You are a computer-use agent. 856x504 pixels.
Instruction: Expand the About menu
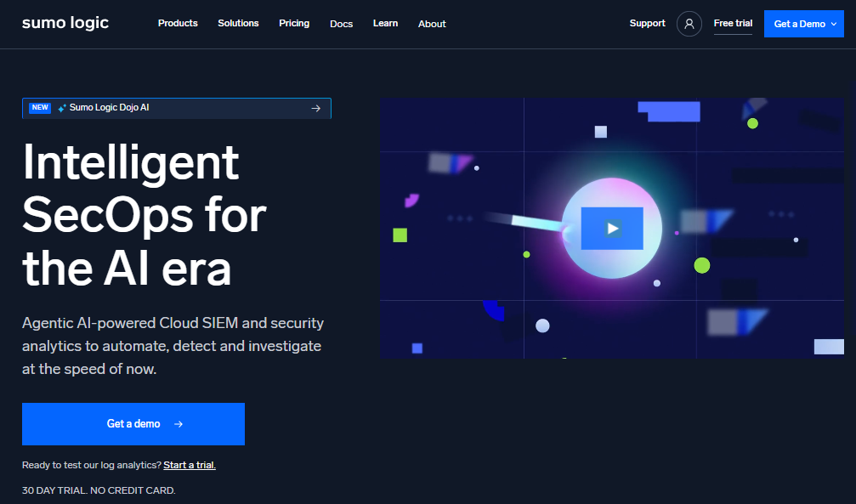point(432,24)
